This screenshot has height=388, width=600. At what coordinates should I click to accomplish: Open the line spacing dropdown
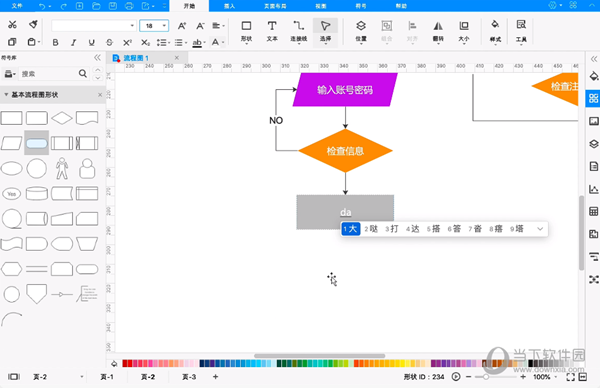click(x=163, y=42)
